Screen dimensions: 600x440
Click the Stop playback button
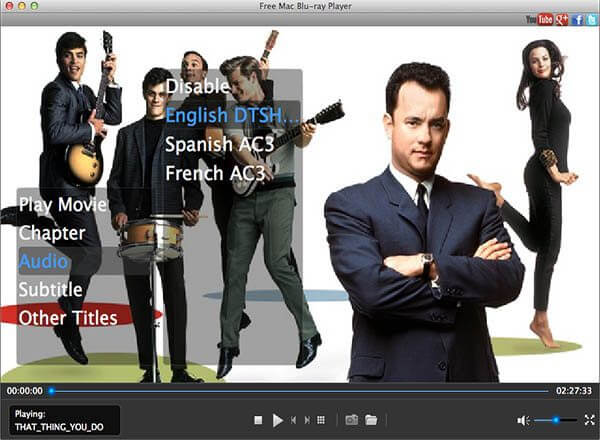258,420
